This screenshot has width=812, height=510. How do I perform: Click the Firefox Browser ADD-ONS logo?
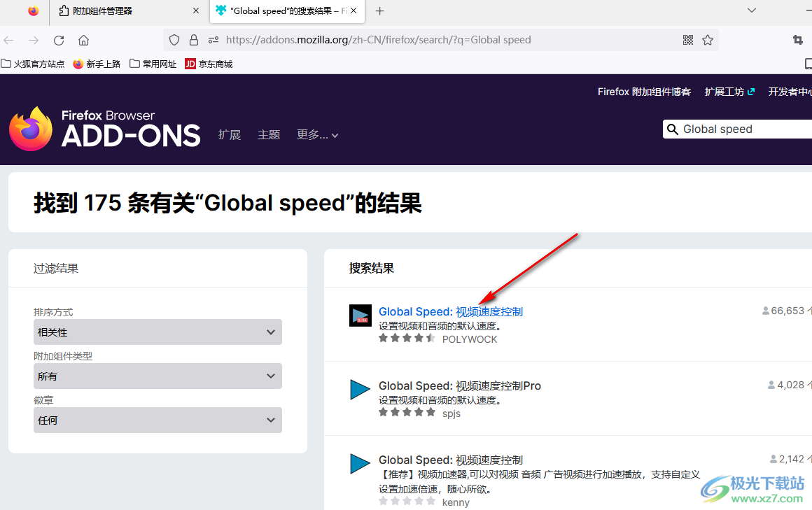pyautogui.click(x=104, y=129)
